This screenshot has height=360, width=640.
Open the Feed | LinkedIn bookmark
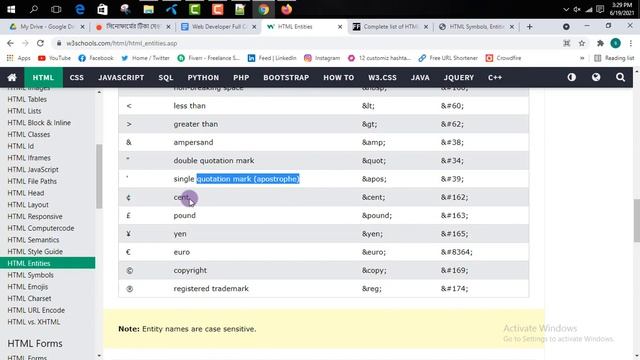[272, 58]
